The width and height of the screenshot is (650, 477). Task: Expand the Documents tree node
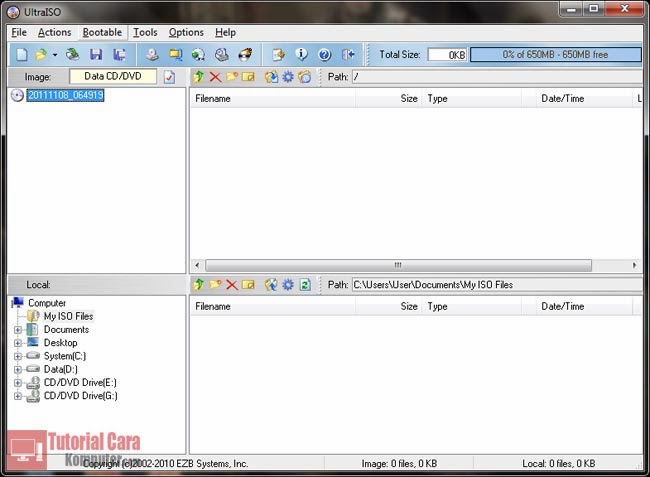coord(18,330)
